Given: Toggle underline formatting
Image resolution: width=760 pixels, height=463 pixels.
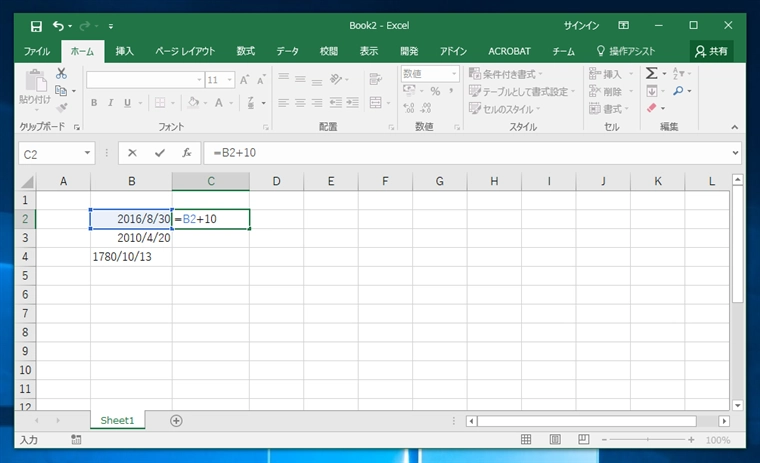Looking at the screenshot, I should coord(127,103).
